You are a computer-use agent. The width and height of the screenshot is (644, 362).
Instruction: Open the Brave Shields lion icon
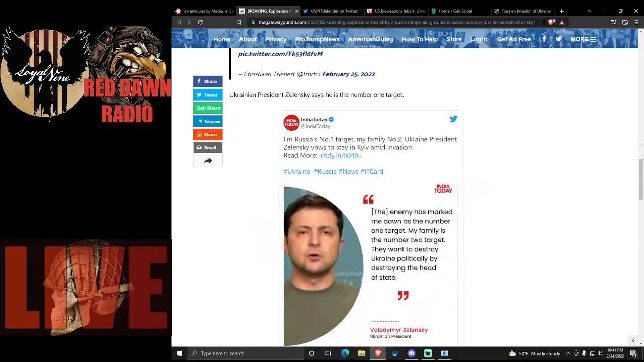pos(551,22)
